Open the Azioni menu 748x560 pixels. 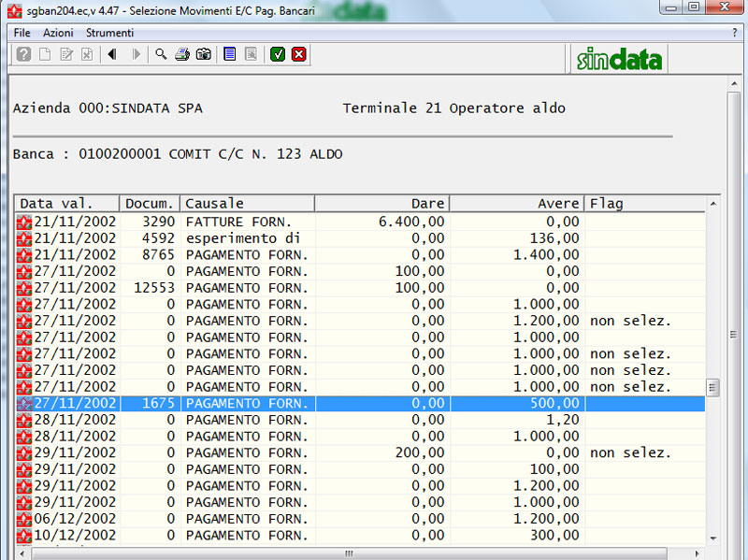pyautogui.click(x=58, y=33)
